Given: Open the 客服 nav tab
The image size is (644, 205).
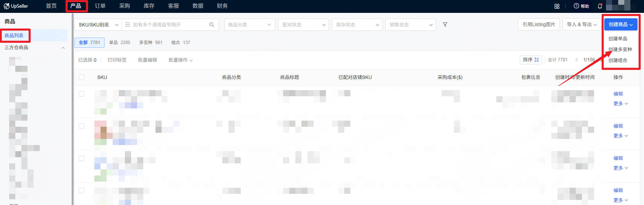Looking at the screenshot, I should 173,6.
